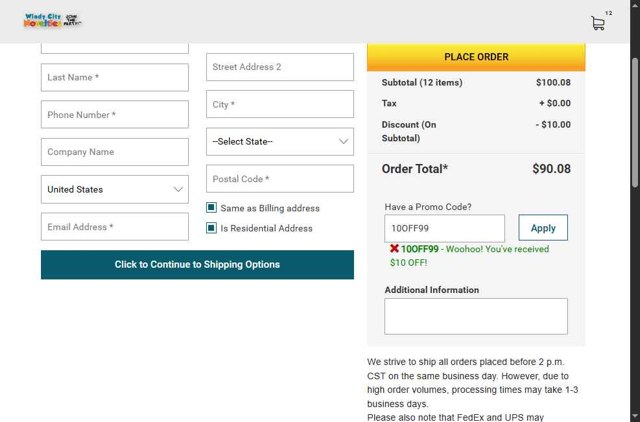Open the Select State dropdown
Viewport: 640px width, 422px height.
coord(280,142)
